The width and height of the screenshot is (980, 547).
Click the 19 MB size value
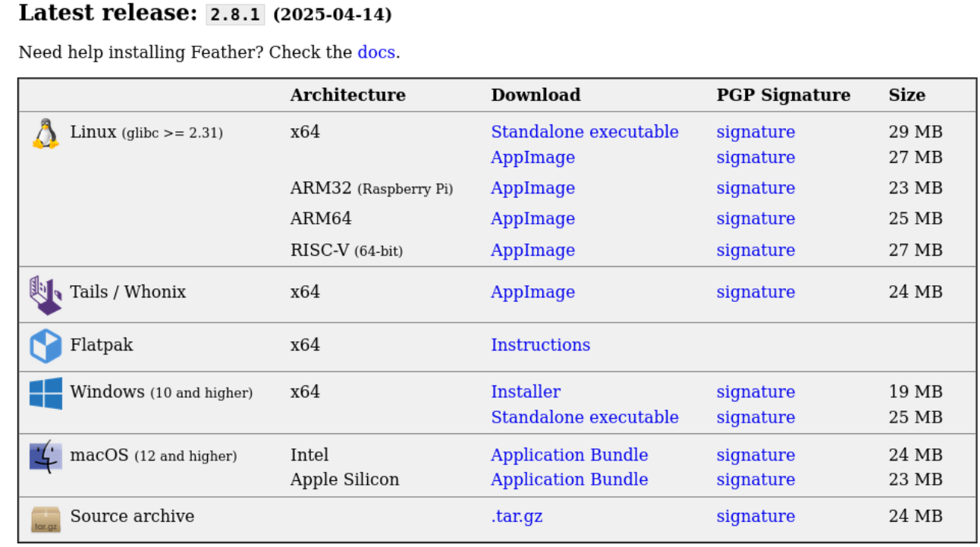click(916, 392)
